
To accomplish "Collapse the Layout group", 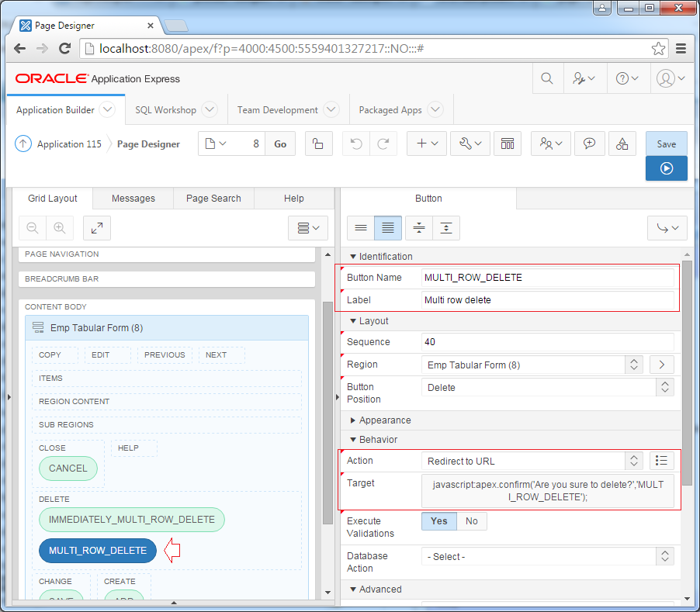I will pyautogui.click(x=353, y=321).
